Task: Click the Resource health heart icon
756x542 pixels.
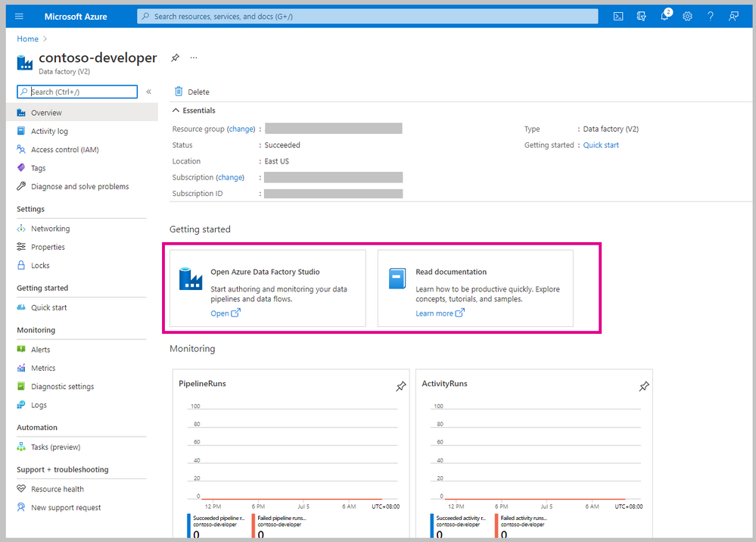Action: coord(20,488)
